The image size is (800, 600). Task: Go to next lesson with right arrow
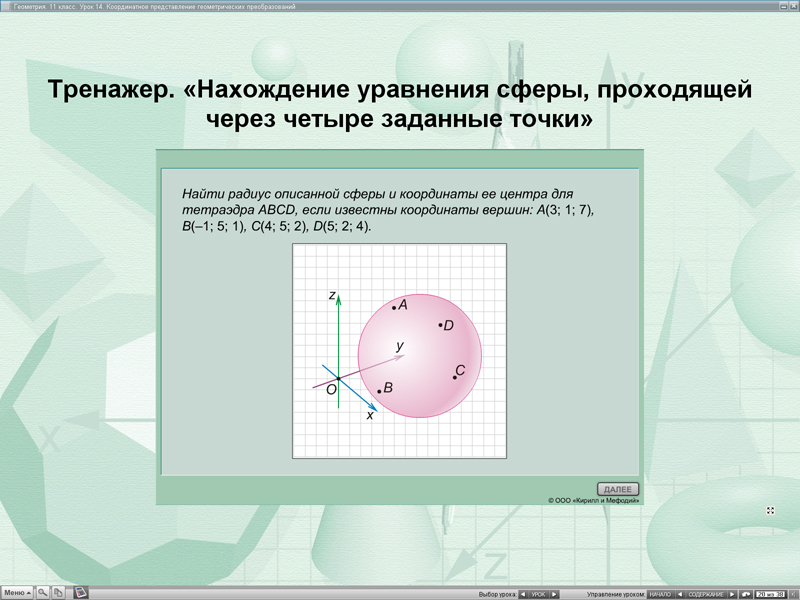(553, 592)
